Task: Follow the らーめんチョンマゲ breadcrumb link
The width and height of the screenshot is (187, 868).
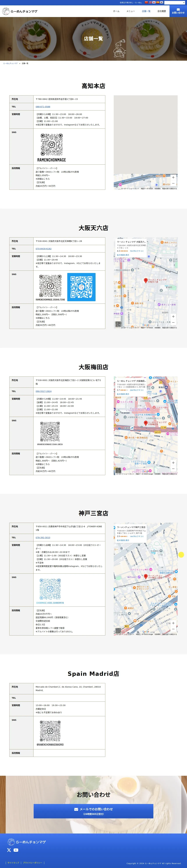Action: [10, 63]
